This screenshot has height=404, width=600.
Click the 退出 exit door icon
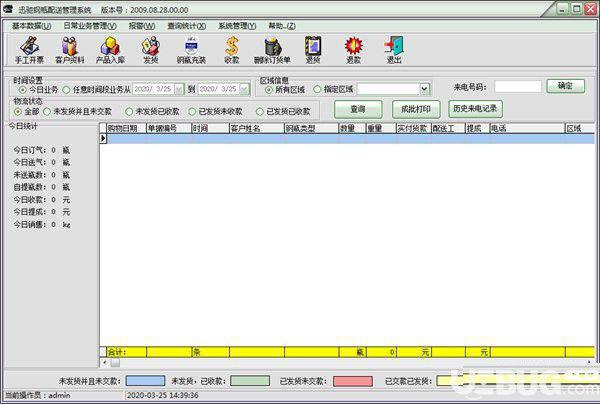pyautogui.click(x=394, y=50)
